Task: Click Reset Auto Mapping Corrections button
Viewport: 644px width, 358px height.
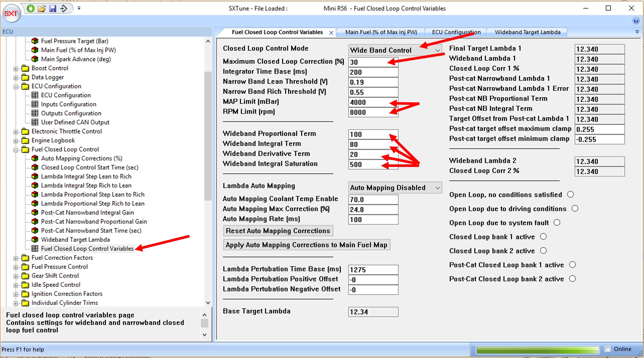Action: click(x=278, y=231)
